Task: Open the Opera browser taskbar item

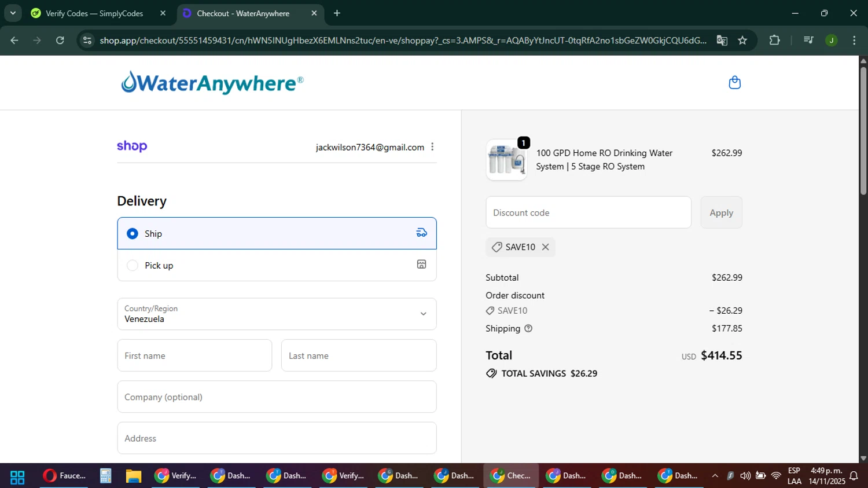Action: [64, 476]
